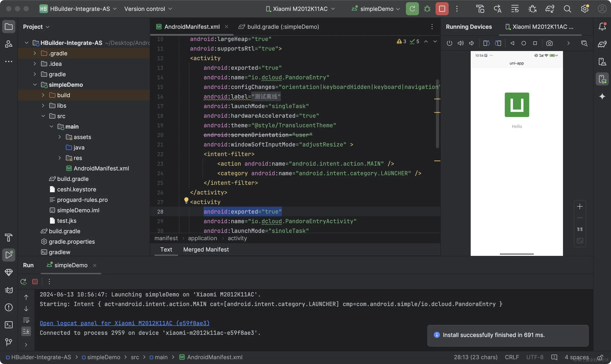Switch to the Merged Manifest tab
This screenshot has height=364, width=611.
[206, 249]
